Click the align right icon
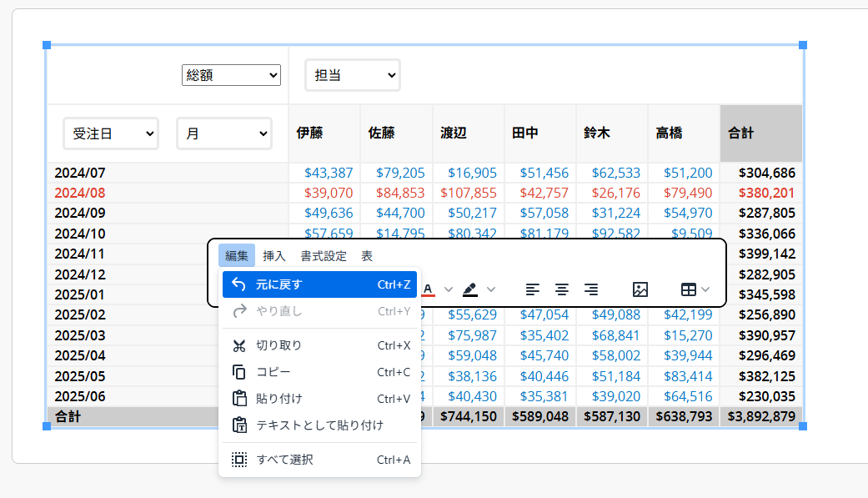The height and width of the screenshot is (498, 868). [591, 289]
